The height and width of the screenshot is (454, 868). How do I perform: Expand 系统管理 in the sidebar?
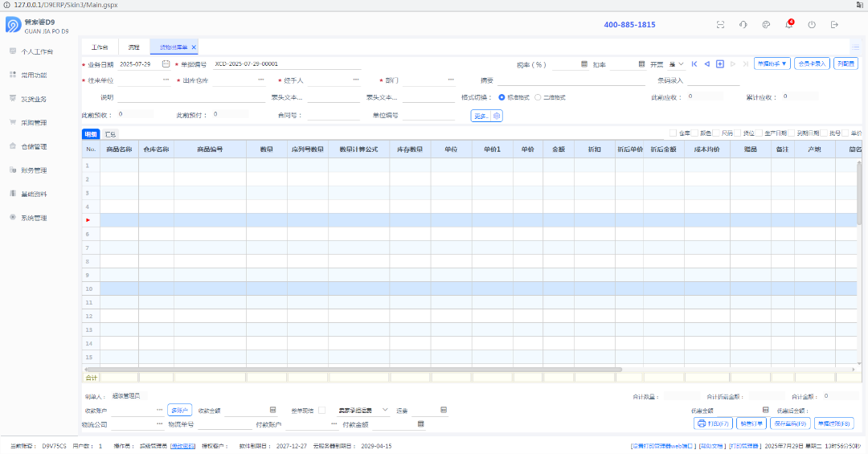point(34,218)
